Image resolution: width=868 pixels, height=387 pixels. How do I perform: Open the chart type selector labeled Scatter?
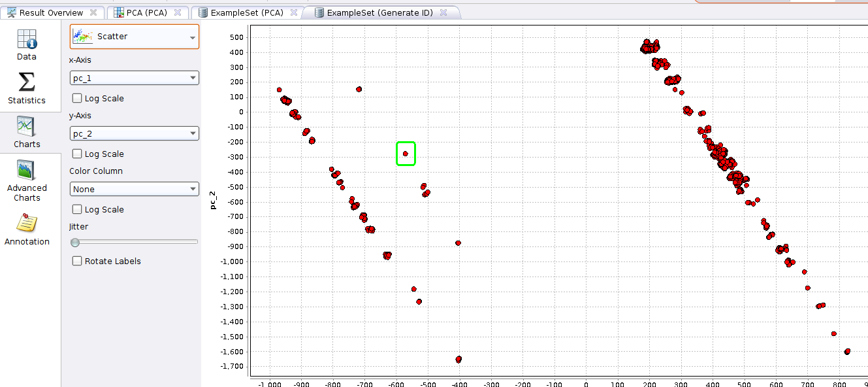tap(134, 37)
